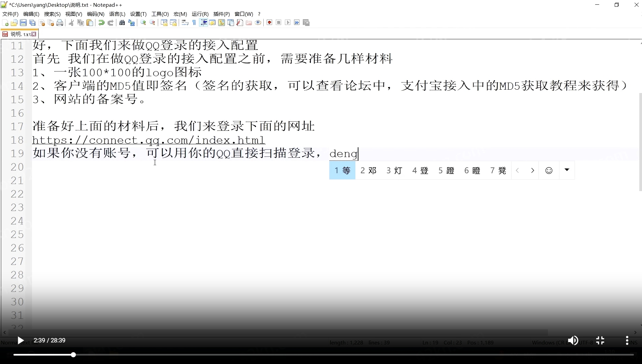Open the 插件(P) menu

222,14
